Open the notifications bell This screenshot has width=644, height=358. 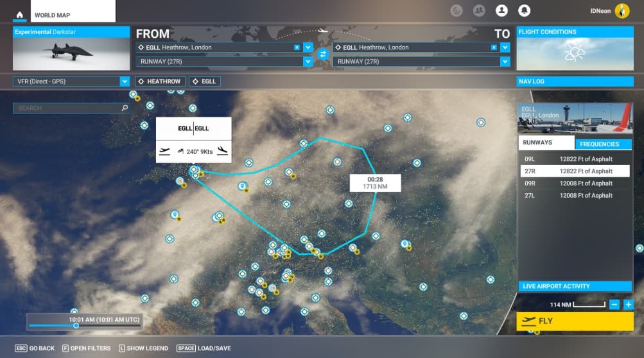point(524,11)
